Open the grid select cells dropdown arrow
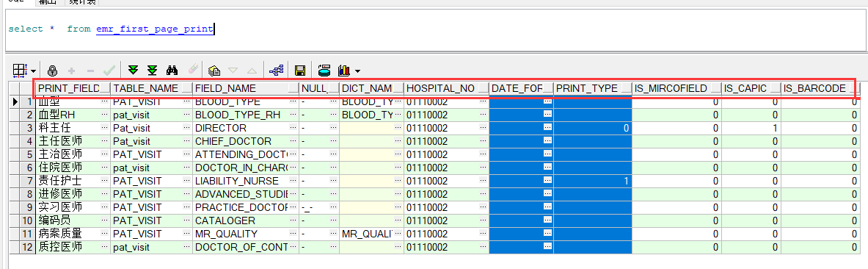Screen dimensions: 868x269 click(34, 71)
